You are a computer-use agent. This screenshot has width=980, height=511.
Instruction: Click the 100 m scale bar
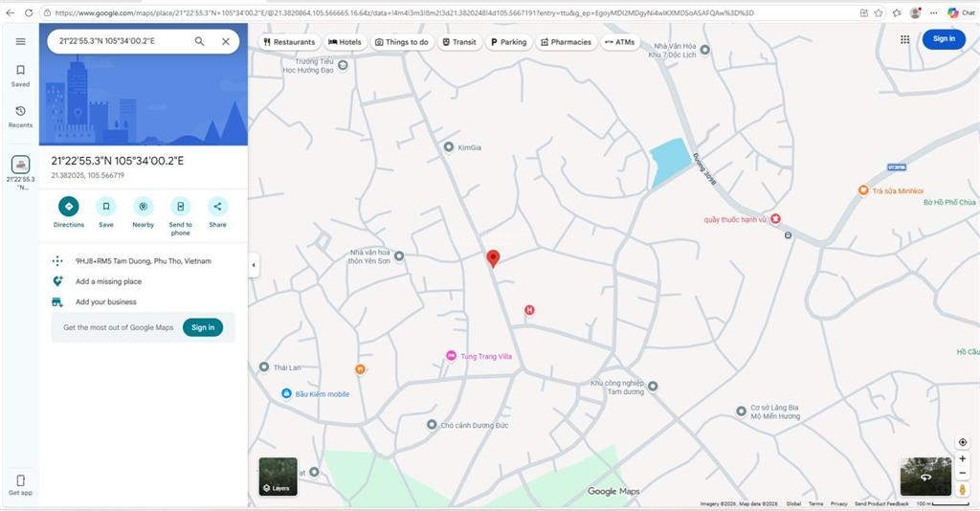pyautogui.click(x=943, y=503)
